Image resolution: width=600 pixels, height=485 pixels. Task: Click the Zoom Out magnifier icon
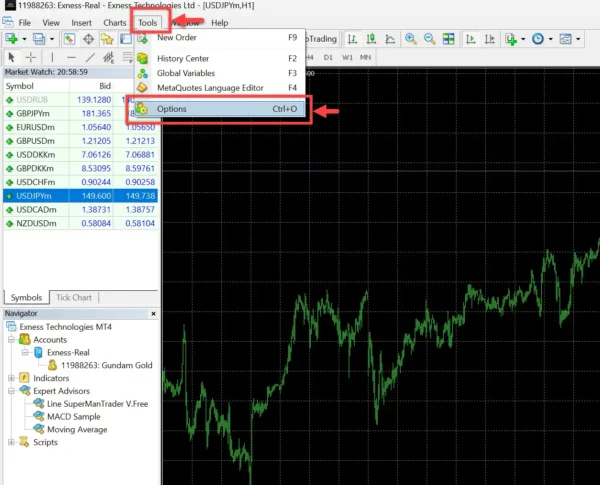click(429, 39)
